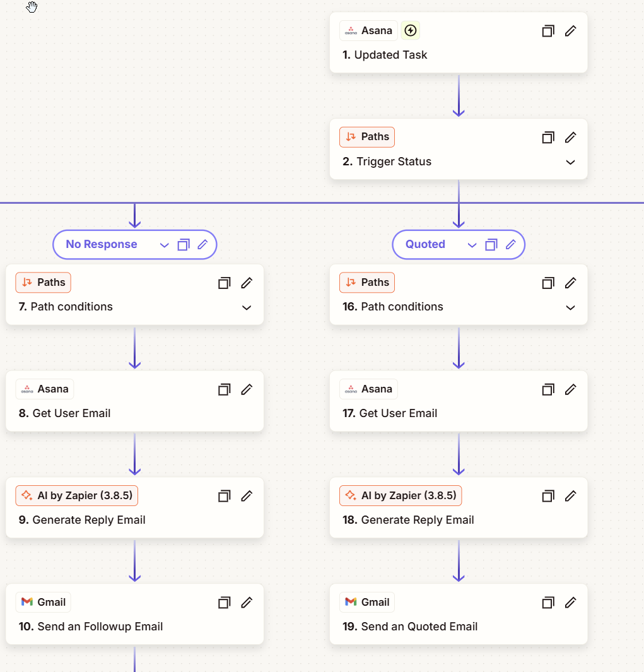Viewport: 644px width, 672px height.
Task: Copy step 7 Path conditions
Action: pos(224,283)
